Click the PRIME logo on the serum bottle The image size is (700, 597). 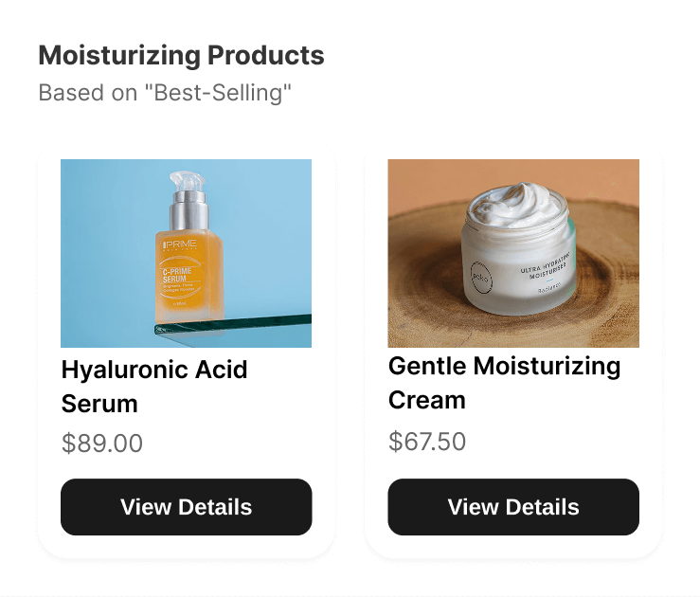tap(179, 245)
